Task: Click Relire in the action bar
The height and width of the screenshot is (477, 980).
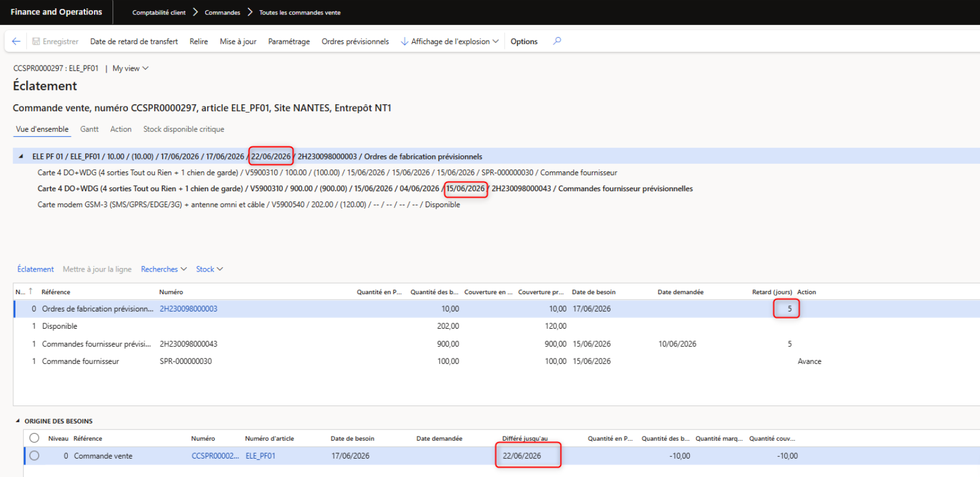Action: pos(199,42)
